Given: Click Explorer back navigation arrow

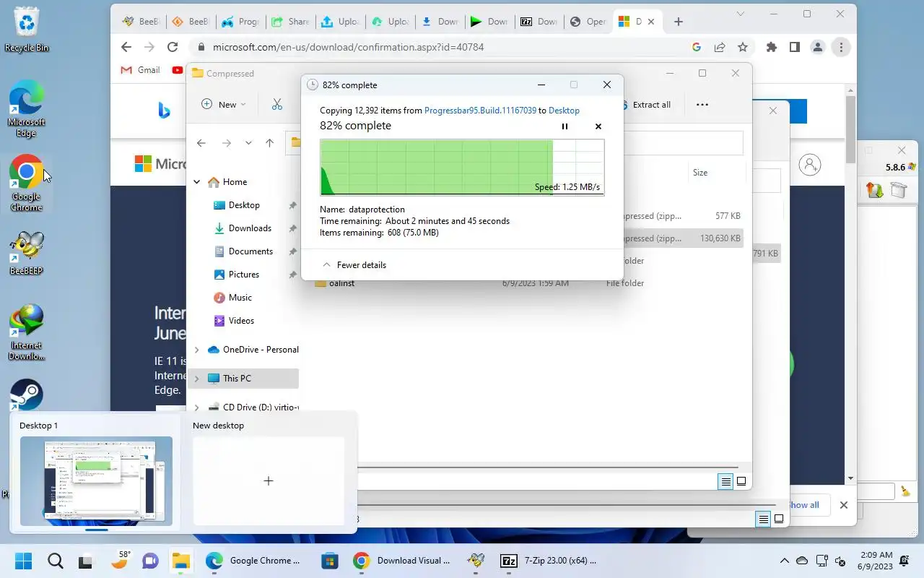Looking at the screenshot, I should coord(201,143).
